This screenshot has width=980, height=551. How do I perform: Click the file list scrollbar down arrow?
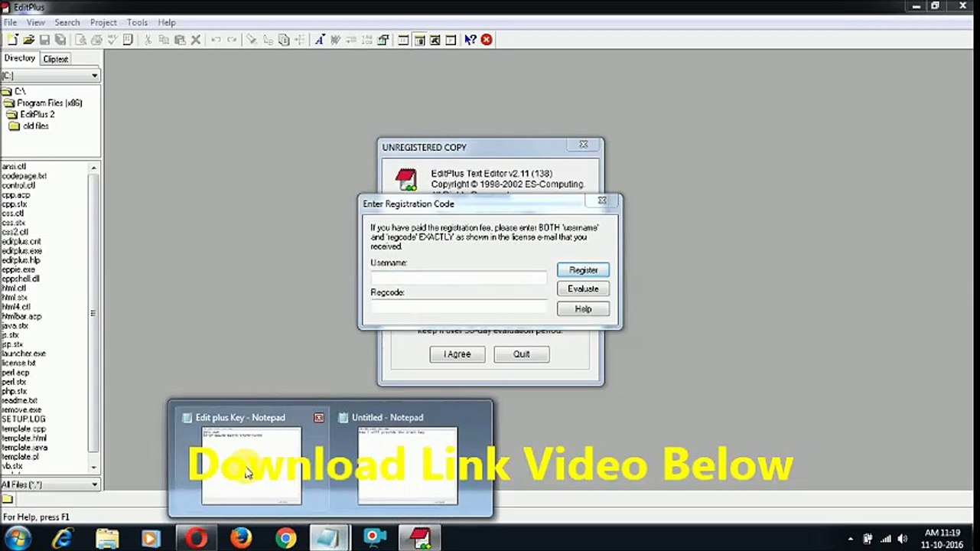pos(94,468)
